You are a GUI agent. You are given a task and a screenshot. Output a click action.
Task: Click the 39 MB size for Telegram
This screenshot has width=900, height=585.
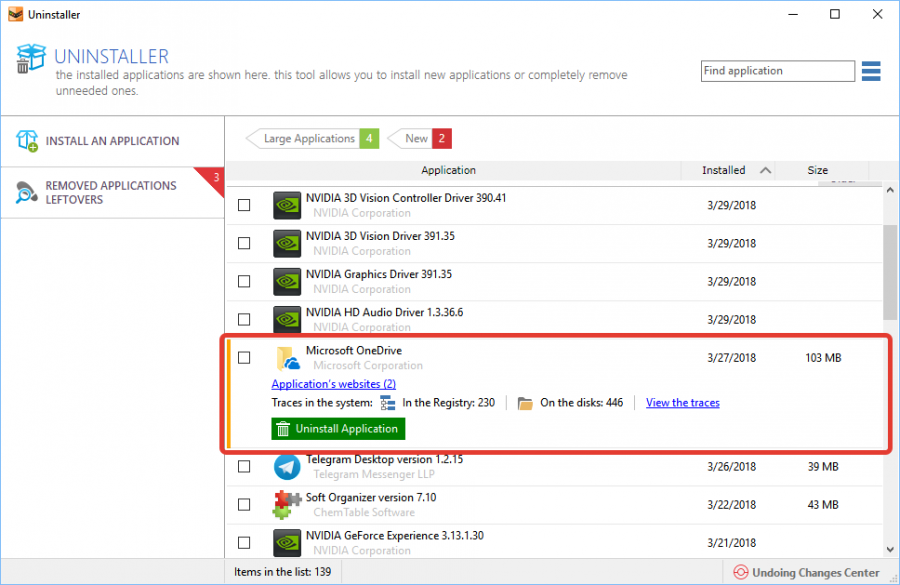[823, 467]
